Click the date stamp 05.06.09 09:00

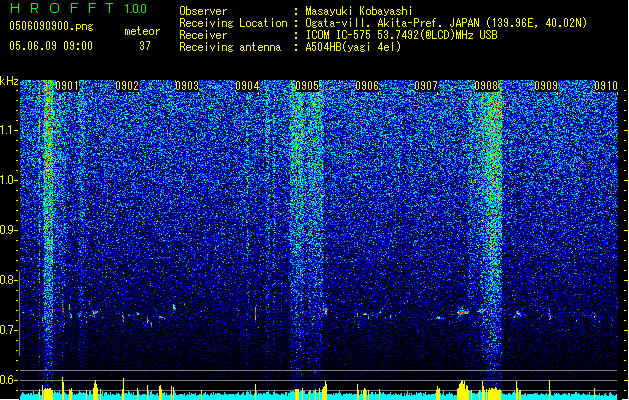point(51,46)
